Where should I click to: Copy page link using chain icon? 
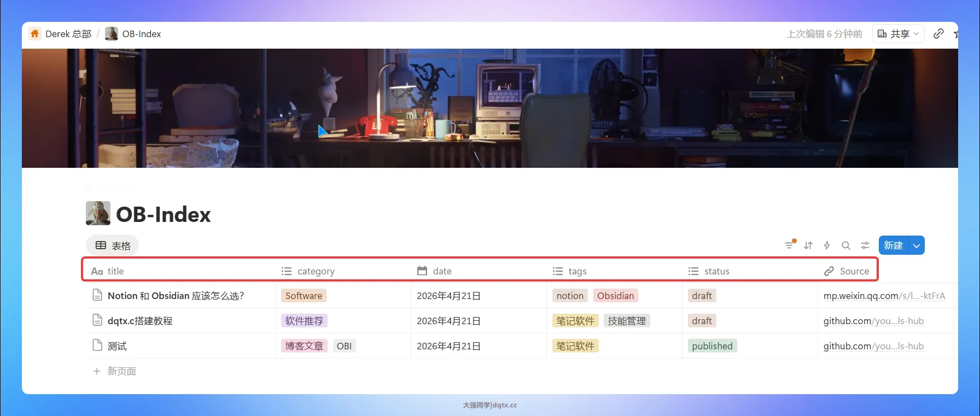tap(938, 33)
